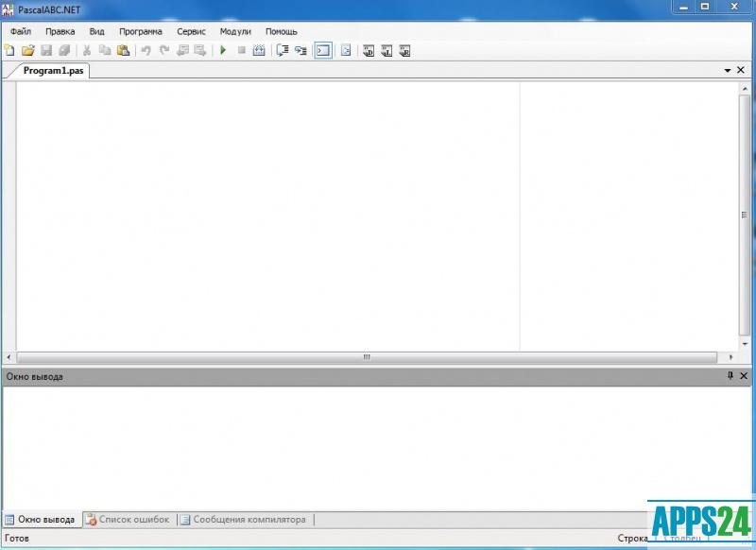Click the Строка status bar label
The image size is (756, 550).
[x=632, y=538]
